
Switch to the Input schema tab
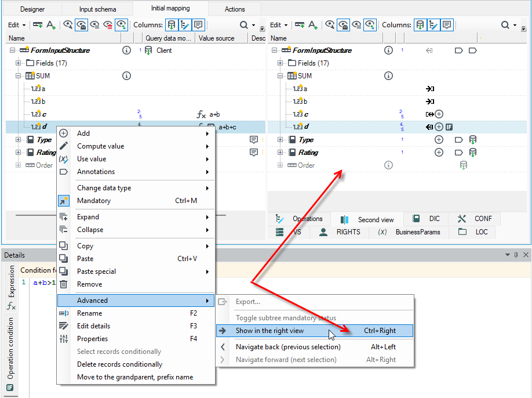98,9
